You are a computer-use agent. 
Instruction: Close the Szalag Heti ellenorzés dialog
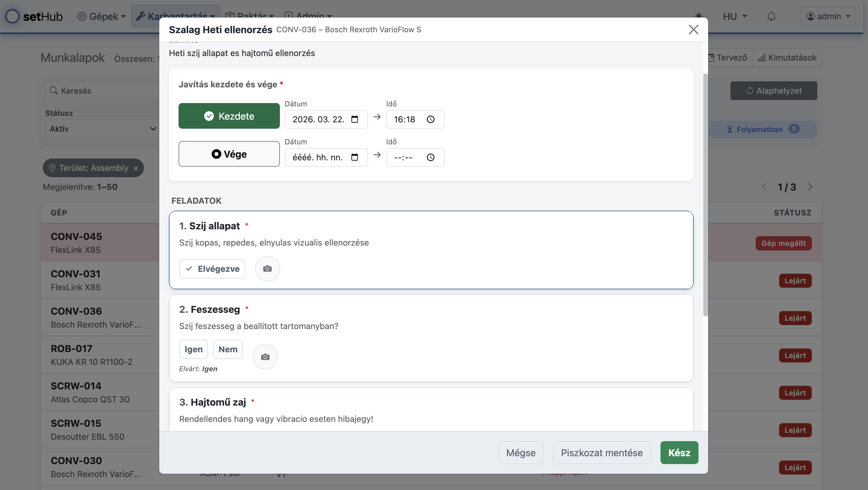click(x=693, y=30)
